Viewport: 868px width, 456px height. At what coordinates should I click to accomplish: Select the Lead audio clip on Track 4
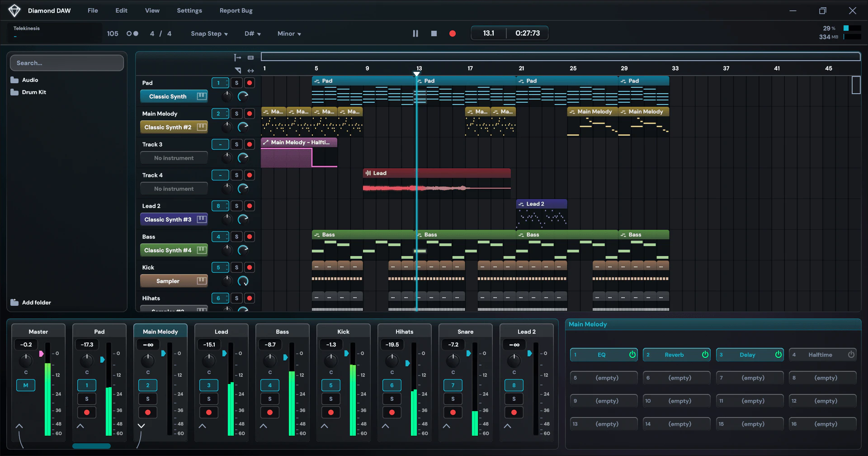(x=437, y=183)
